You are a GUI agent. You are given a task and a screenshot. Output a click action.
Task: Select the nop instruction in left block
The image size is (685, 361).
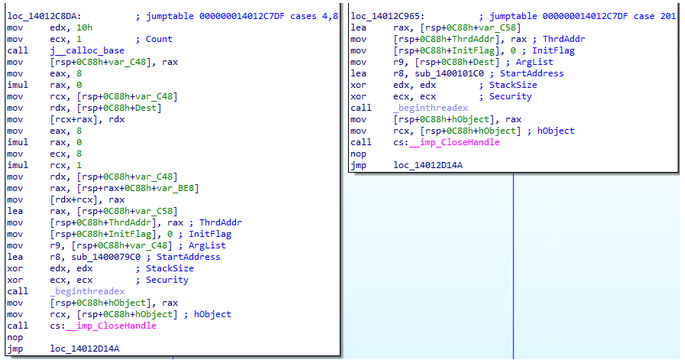pyautogui.click(x=15, y=337)
